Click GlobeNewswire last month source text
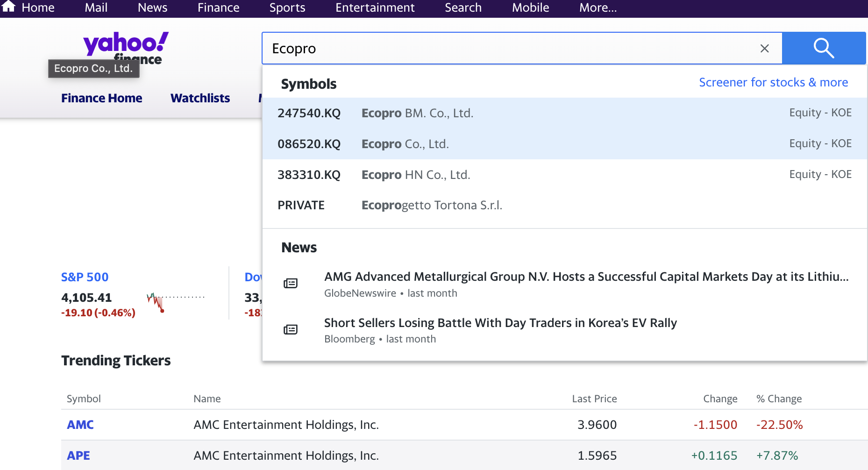Image resolution: width=868 pixels, height=470 pixels. tap(391, 293)
